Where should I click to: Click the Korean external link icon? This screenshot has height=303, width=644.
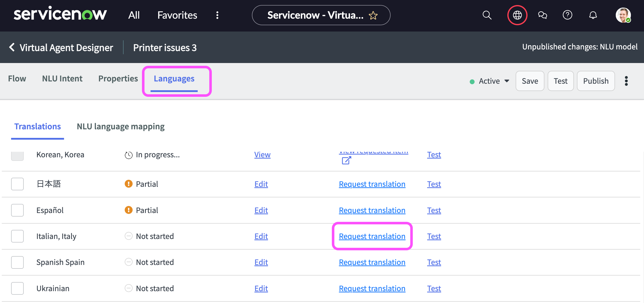click(x=346, y=160)
